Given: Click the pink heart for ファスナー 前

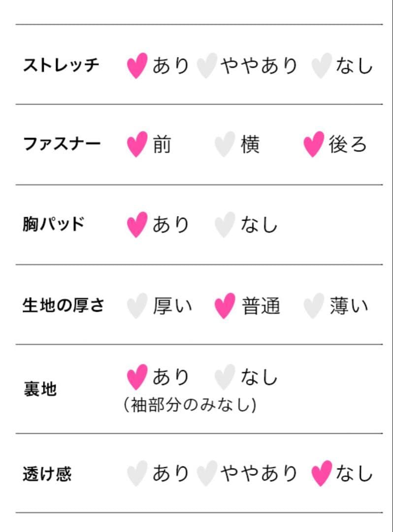Looking at the screenshot, I should click(x=137, y=144).
